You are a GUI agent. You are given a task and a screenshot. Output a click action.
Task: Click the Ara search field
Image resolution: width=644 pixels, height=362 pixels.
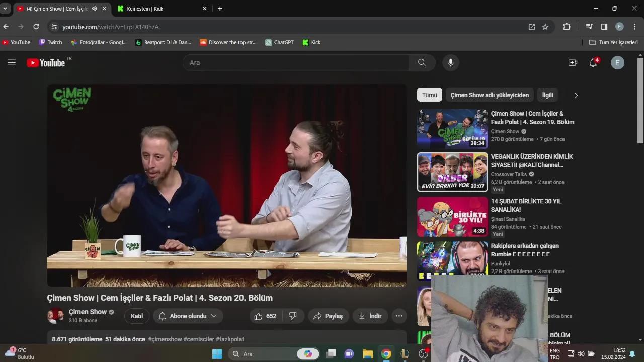point(297,62)
